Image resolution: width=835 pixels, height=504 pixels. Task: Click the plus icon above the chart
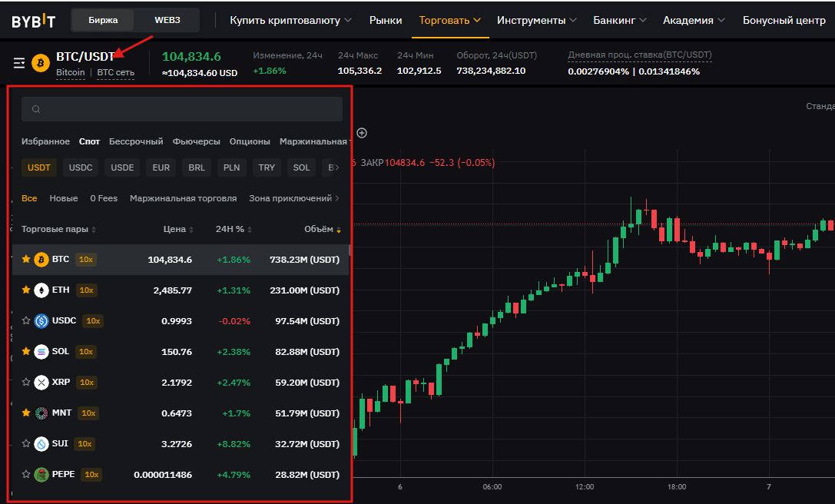click(362, 133)
